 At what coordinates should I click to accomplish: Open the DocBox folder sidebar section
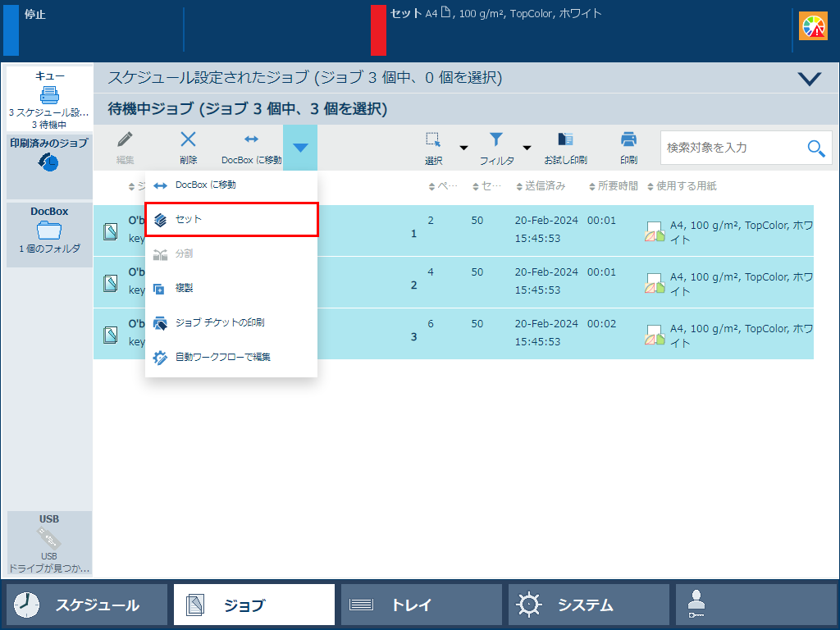click(49, 234)
